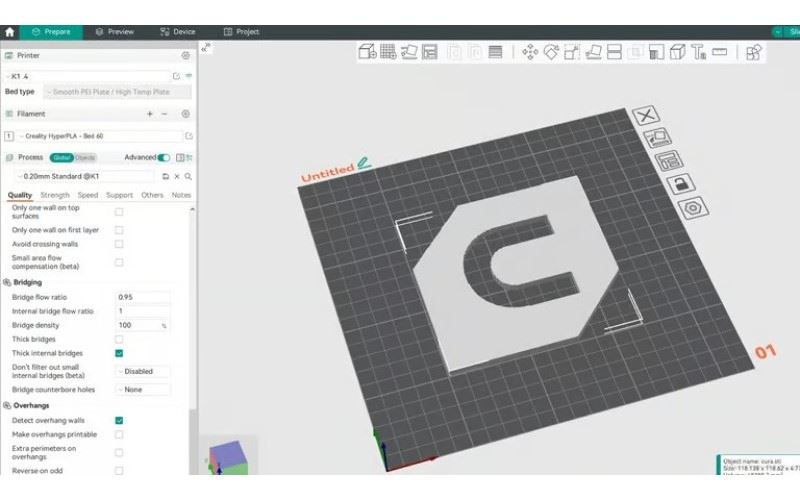Switch to the Project tab
Screen dimensions: 800x500
click(x=241, y=32)
